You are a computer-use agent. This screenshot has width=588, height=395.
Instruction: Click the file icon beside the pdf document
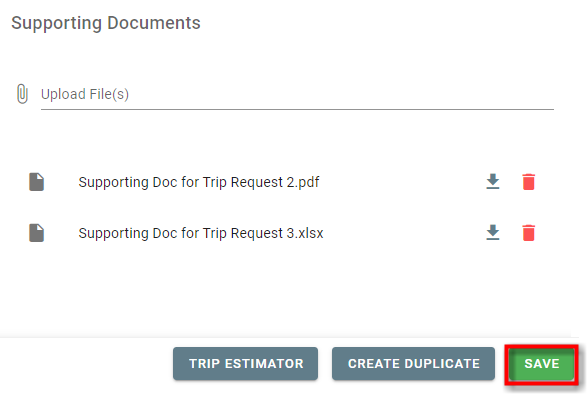[37, 182]
